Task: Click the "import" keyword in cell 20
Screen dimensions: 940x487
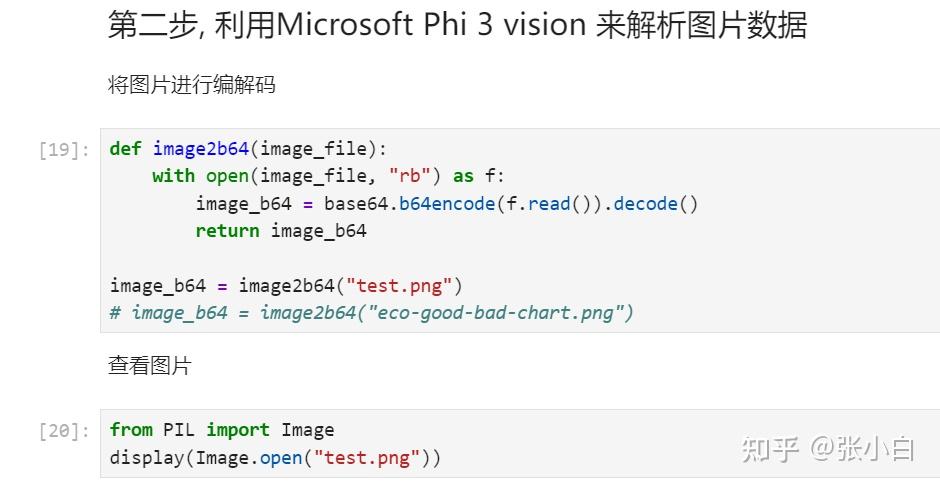Action: [x=238, y=430]
